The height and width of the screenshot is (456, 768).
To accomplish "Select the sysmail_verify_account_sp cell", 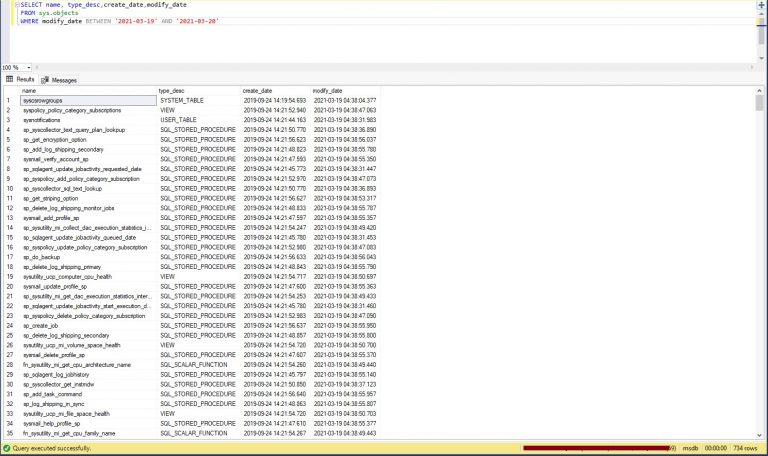I will coord(88,159).
